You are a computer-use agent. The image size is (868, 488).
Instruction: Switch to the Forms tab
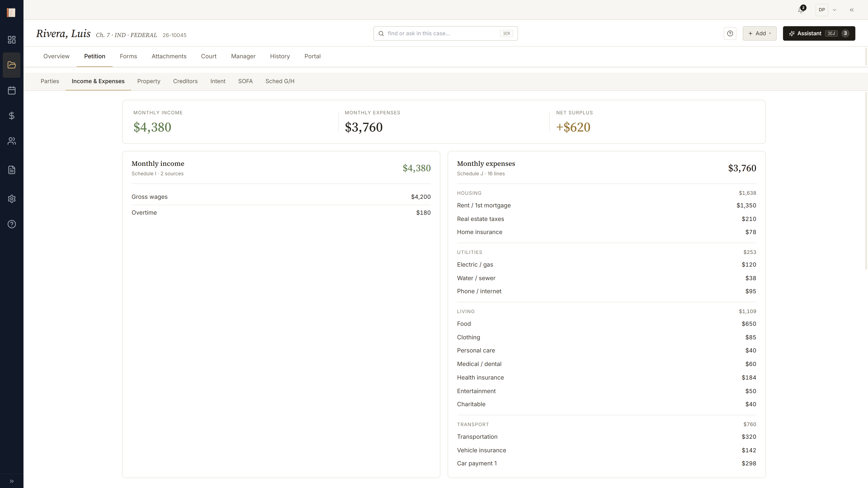click(128, 56)
